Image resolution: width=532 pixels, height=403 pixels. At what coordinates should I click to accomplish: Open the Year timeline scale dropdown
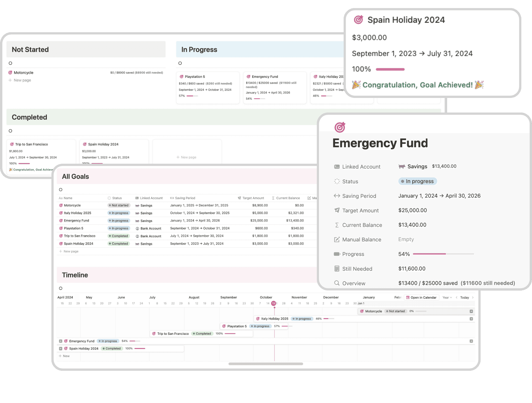447,298
